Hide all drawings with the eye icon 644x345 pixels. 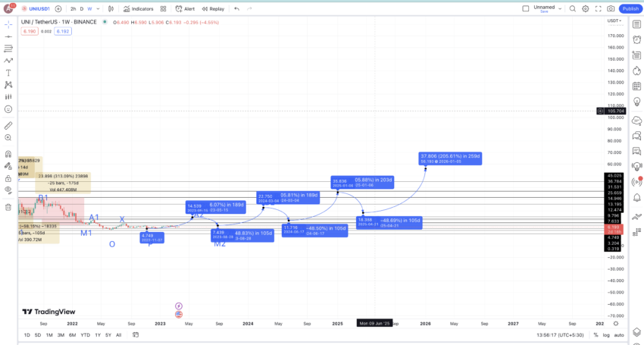(x=8, y=190)
